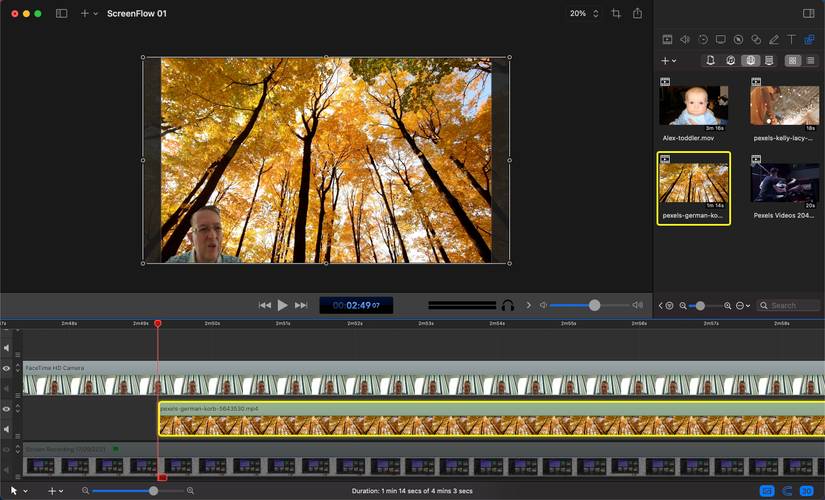Screen dimensions: 825x500
Task: Zoom in library thumbnails magnifier
Action: [728, 305]
